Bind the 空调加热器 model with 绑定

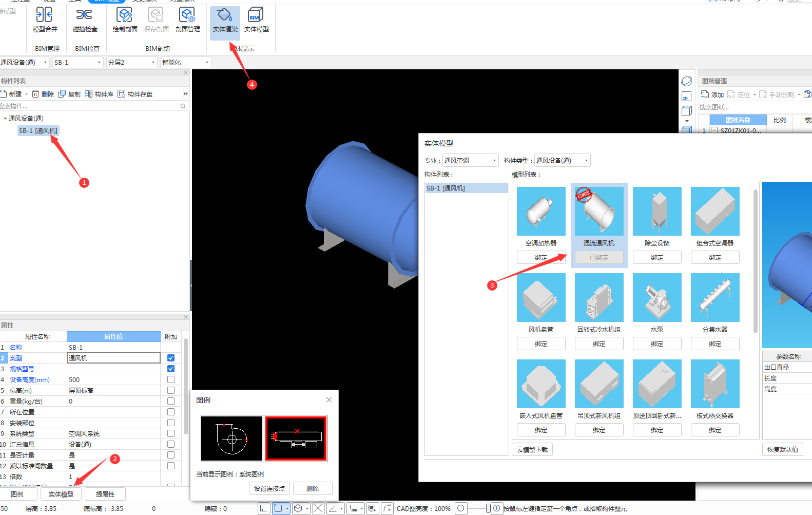coord(541,257)
